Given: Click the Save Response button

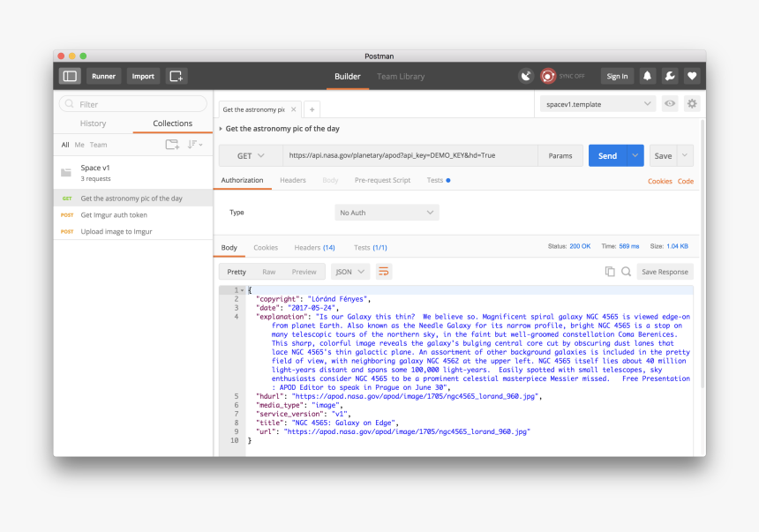Looking at the screenshot, I should pyautogui.click(x=665, y=272).
